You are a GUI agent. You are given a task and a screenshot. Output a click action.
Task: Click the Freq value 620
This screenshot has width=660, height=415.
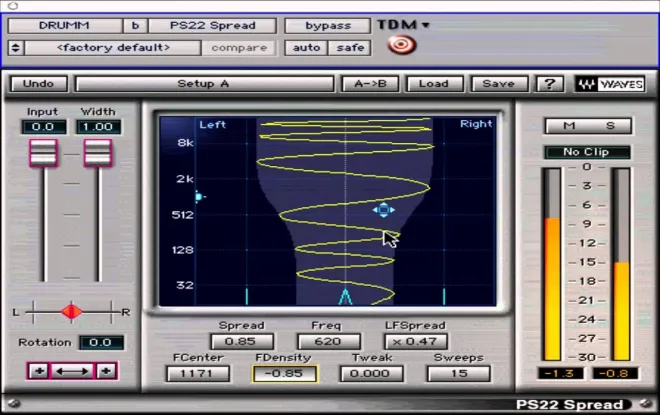(x=328, y=341)
